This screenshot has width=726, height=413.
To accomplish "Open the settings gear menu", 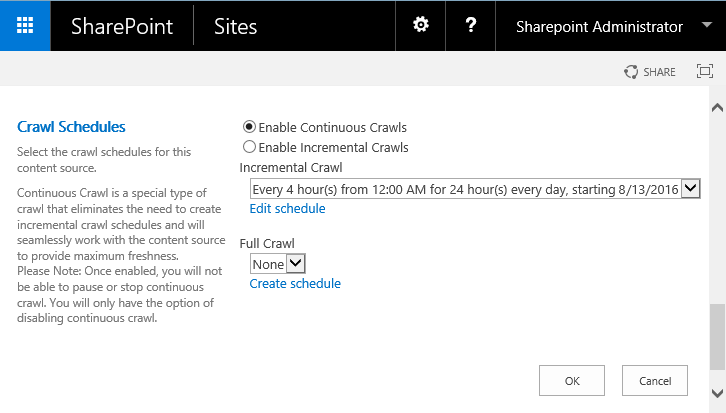I will pos(420,25).
